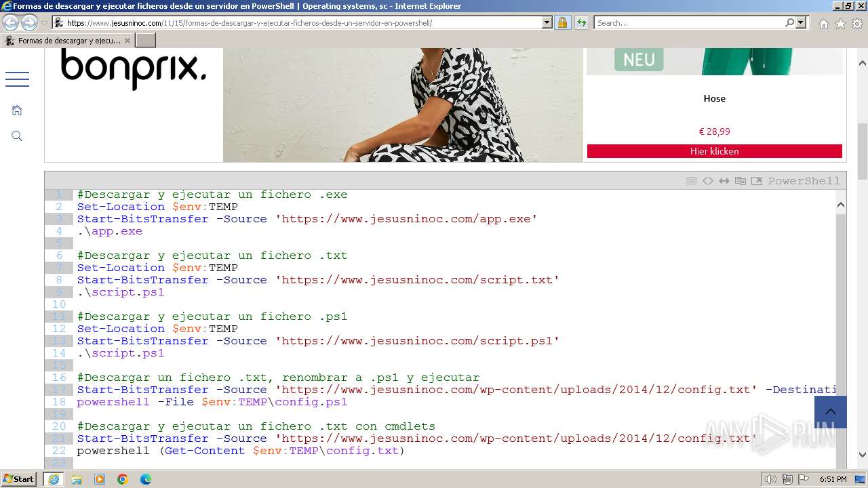
Task: Open the browser Home icon
Action: (823, 24)
